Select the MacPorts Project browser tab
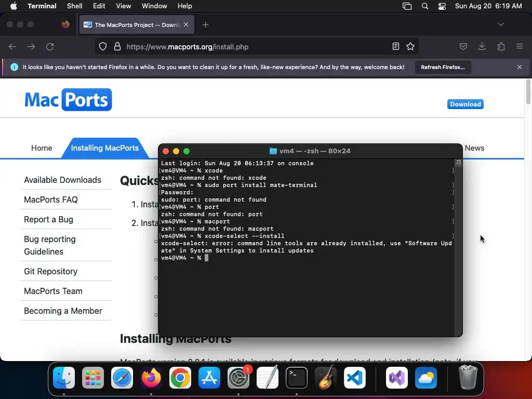The image size is (532, 399). [x=137, y=25]
